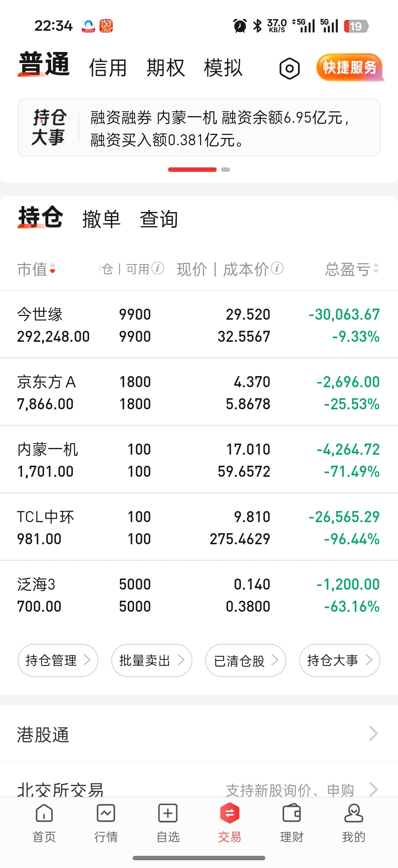Tap the 批量卖出 button
Viewport: 398px width, 868px height.
click(x=152, y=660)
